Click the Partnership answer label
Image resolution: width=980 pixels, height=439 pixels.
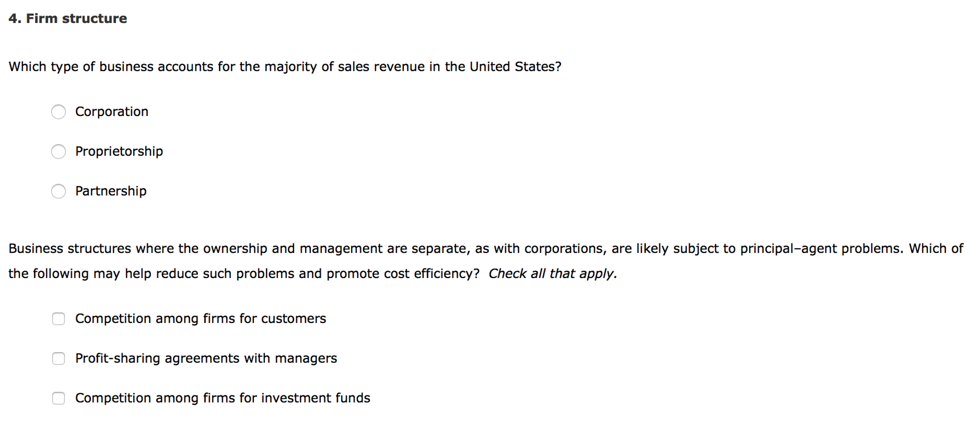[110, 191]
